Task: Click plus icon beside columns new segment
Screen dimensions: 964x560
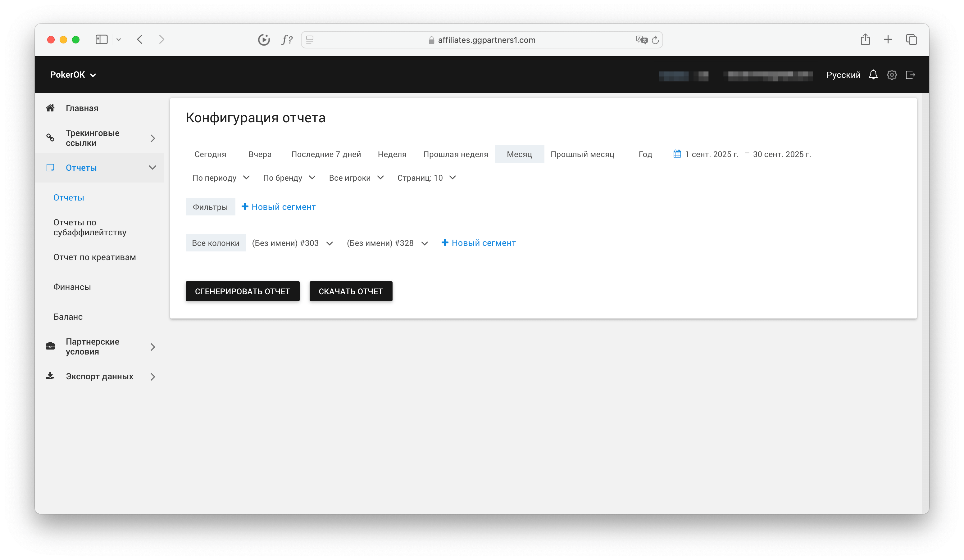Action: pyautogui.click(x=445, y=242)
